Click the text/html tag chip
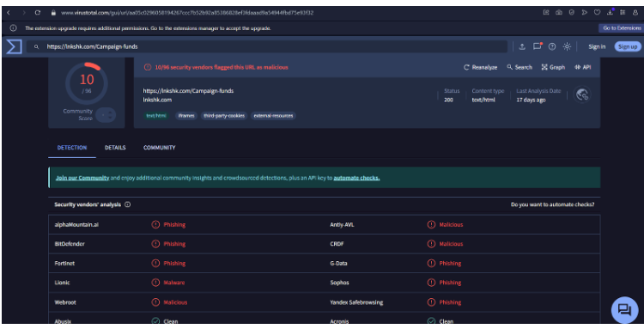Image resolution: width=644 pixels, height=329 pixels. [156, 116]
